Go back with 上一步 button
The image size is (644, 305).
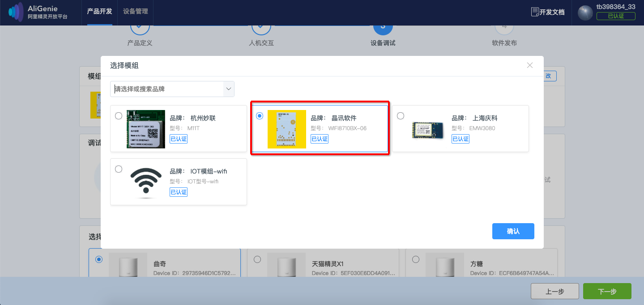coord(555,291)
